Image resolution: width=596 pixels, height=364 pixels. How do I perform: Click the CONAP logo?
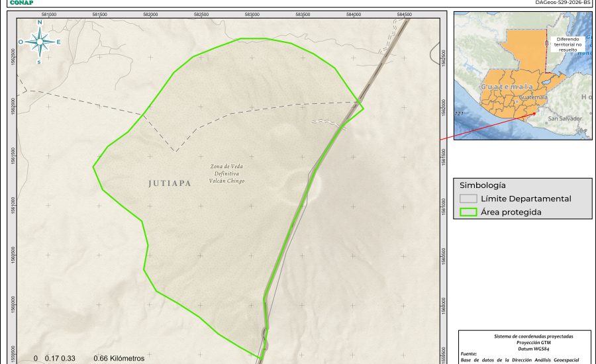click(x=22, y=3)
